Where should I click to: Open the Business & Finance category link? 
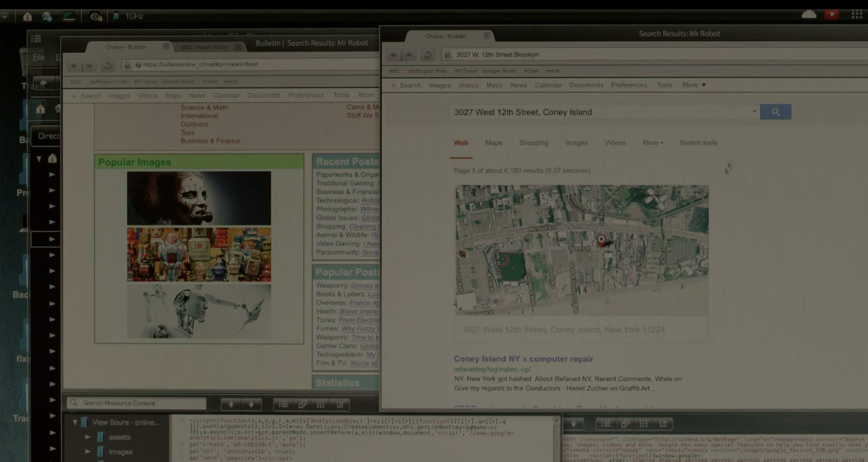210,141
